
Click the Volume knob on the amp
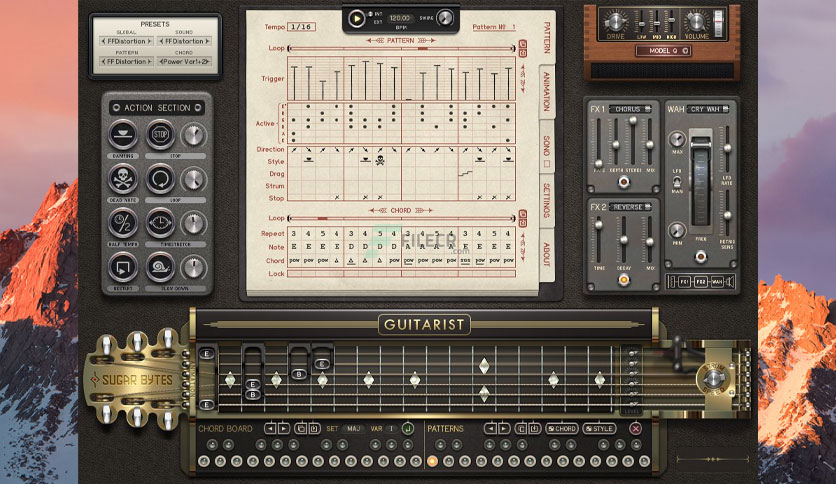696,22
